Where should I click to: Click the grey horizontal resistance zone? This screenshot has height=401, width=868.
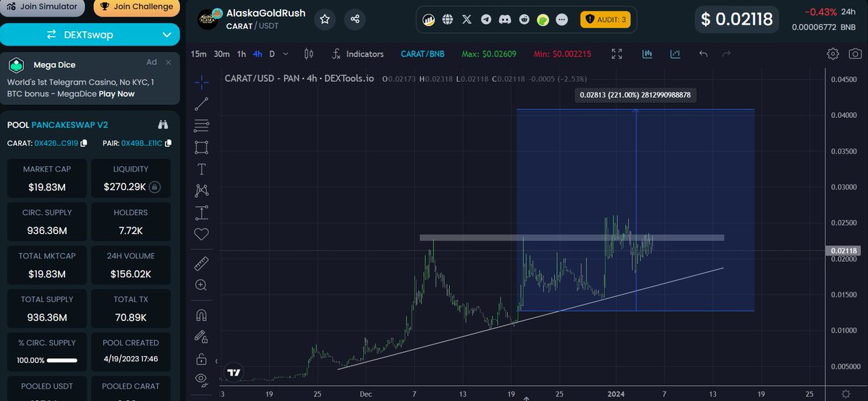(x=571, y=237)
